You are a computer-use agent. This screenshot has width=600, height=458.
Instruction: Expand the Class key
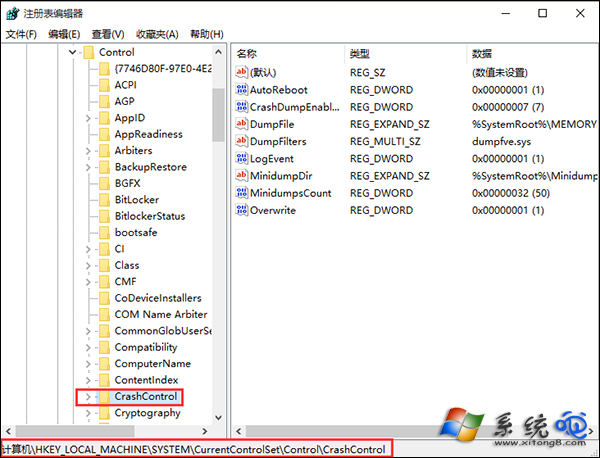88,266
